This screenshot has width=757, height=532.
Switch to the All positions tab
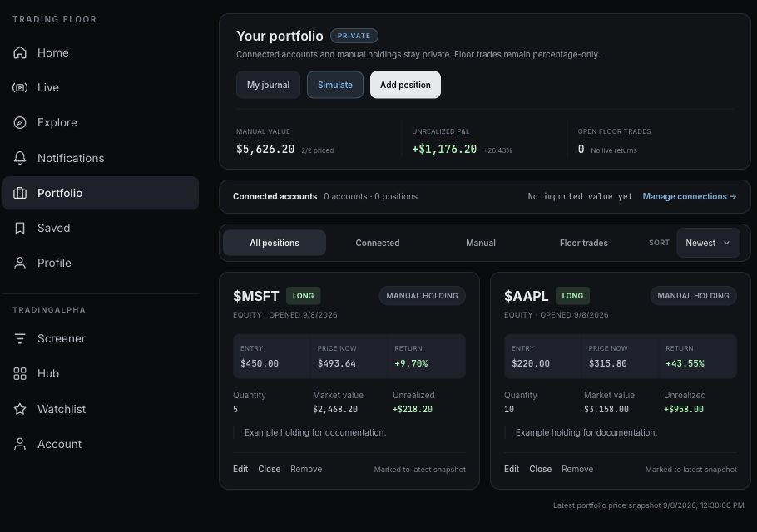pos(275,243)
